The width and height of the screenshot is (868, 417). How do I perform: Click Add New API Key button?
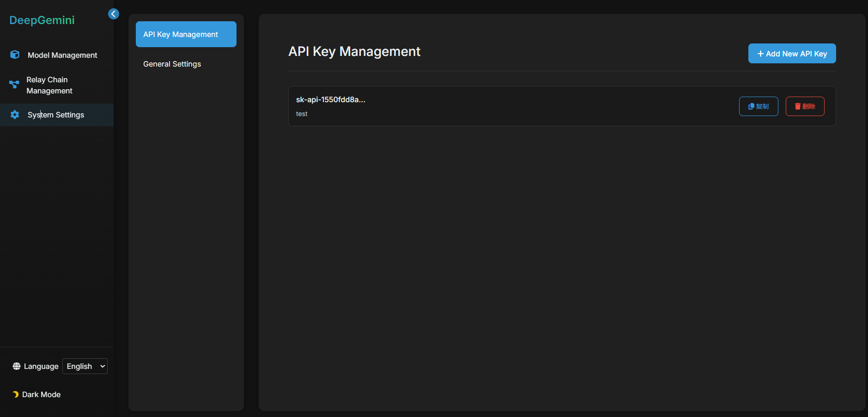792,54
